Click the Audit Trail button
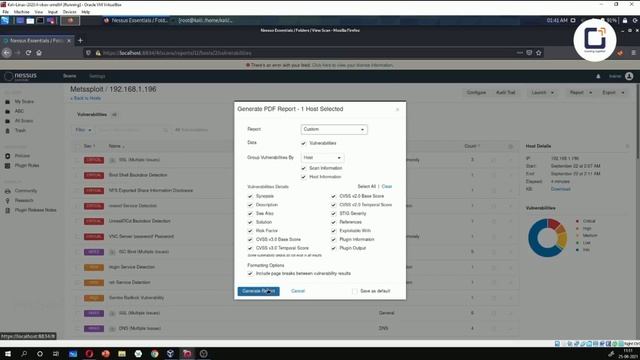640x360 pixels. click(505, 93)
